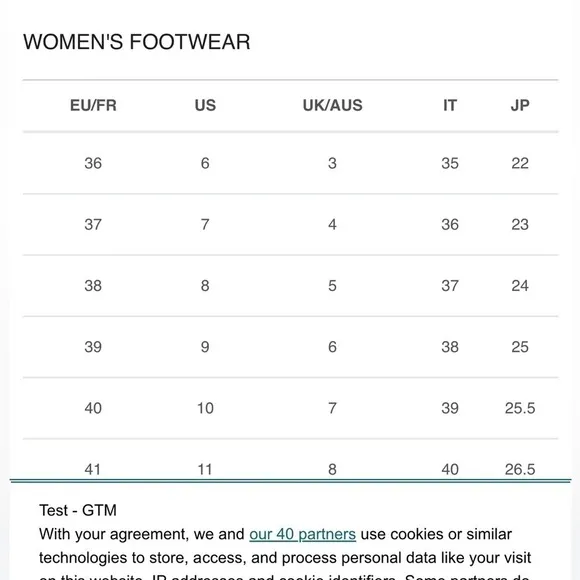The height and width of the screenshot is (580, 580).
Task: Select the IT column header
Action: (x=450, y=105)
